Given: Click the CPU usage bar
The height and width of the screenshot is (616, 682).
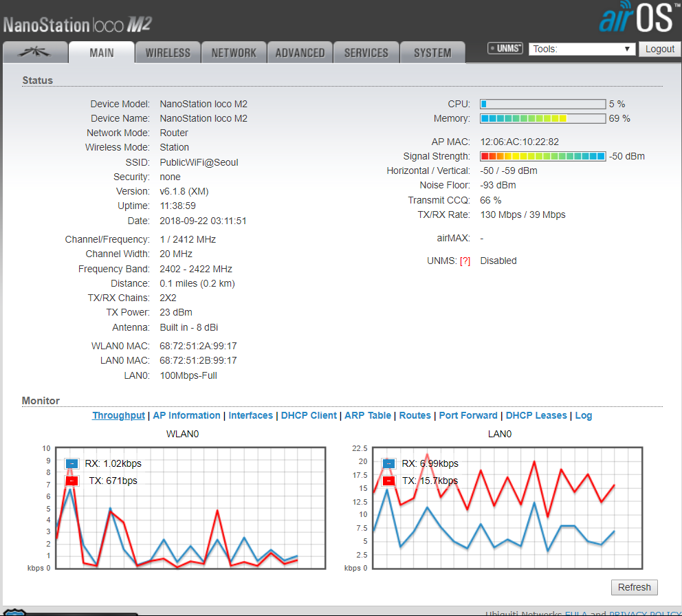Looking at the screenshot, I should coord(543,104).
